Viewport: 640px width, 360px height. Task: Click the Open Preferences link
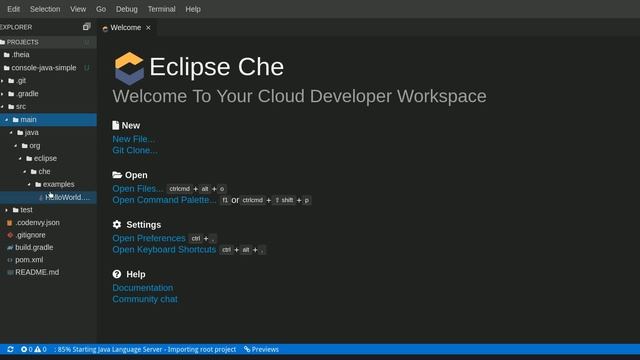click(x=149, y=238)
